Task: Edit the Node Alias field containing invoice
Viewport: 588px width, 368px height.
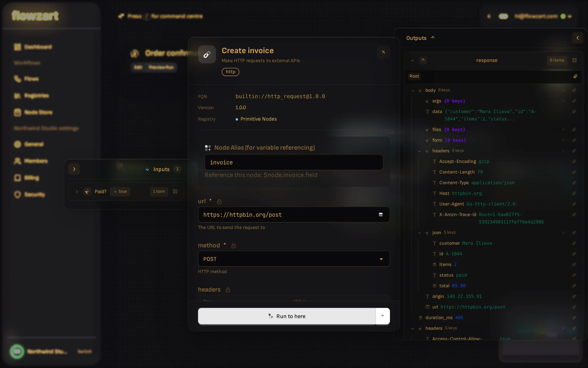Action: tap(294, 162)
